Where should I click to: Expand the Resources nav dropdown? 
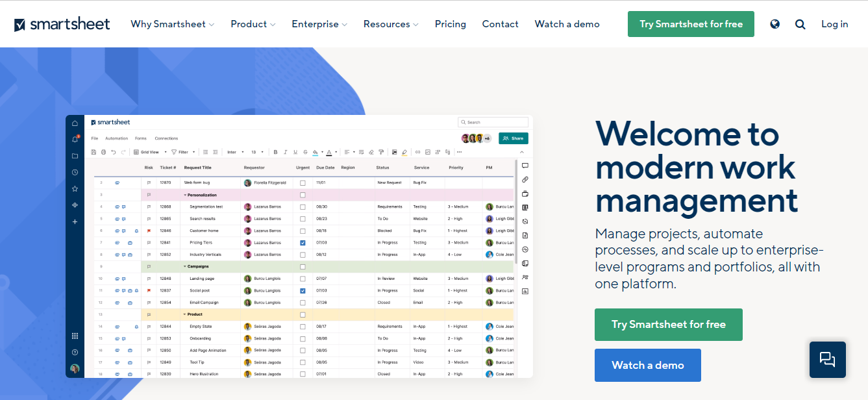tap(391, 24)
